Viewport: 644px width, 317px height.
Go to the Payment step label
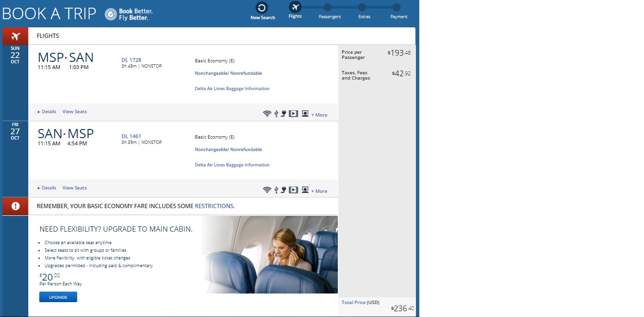[399, 17]
